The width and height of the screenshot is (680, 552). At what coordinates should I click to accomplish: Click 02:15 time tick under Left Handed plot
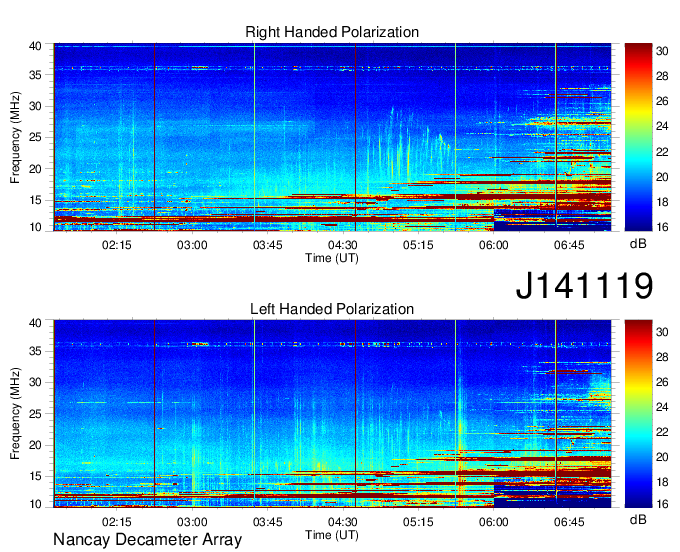(117, 522)
